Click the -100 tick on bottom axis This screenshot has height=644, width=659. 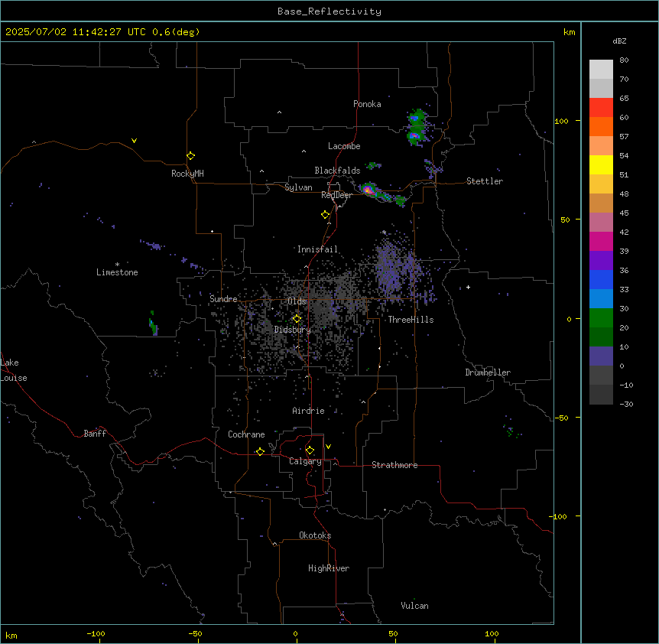coord(96,633)
